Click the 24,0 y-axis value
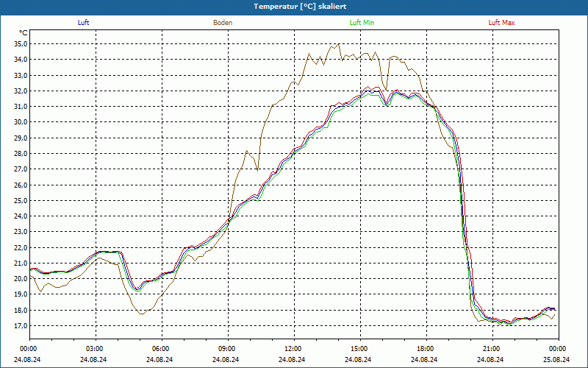Screen dimensions: 588x368 click(x=21, y=216)
